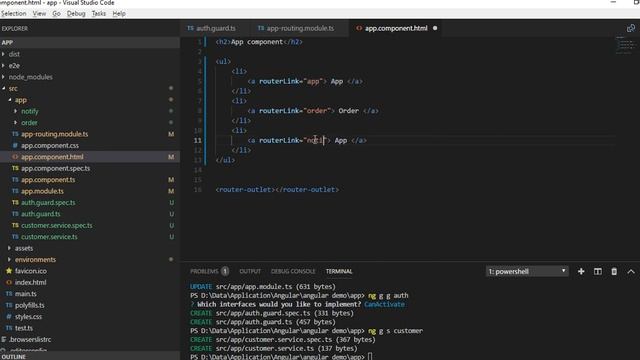Viewport: 640px width, 360px height.
Task: Create a new terminal with plus icon
Action: 581,271
